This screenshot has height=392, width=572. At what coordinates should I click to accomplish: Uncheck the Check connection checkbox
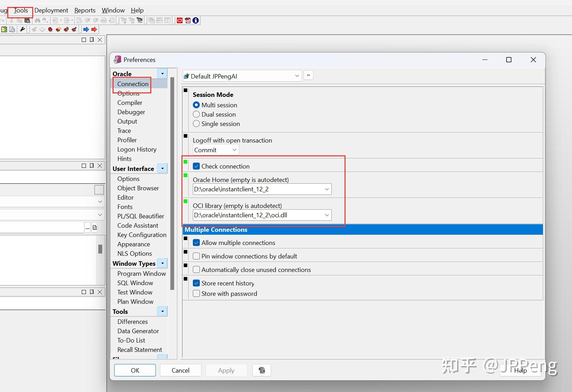click(196, 166)
